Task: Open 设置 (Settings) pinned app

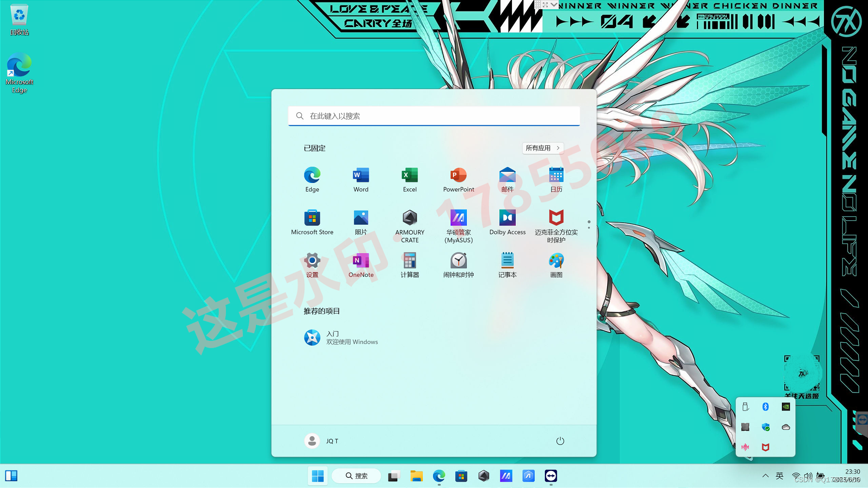Action: click(x=312, y=265)
